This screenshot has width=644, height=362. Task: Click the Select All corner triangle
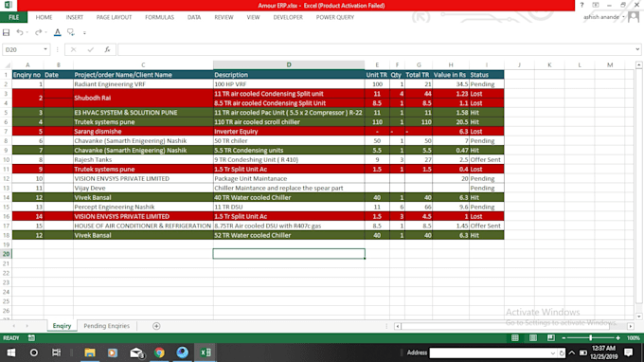click(x=7, y=65)
